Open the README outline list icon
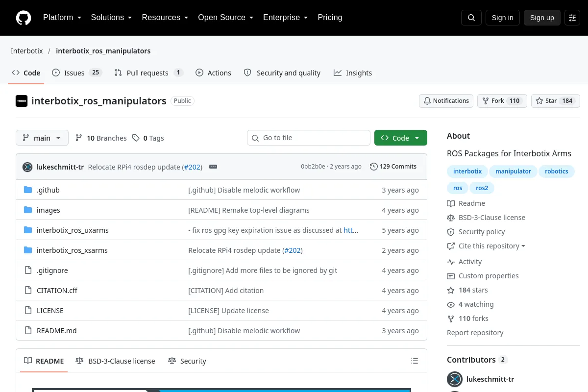Screen dimensions: 588x392 coord(415,361)
